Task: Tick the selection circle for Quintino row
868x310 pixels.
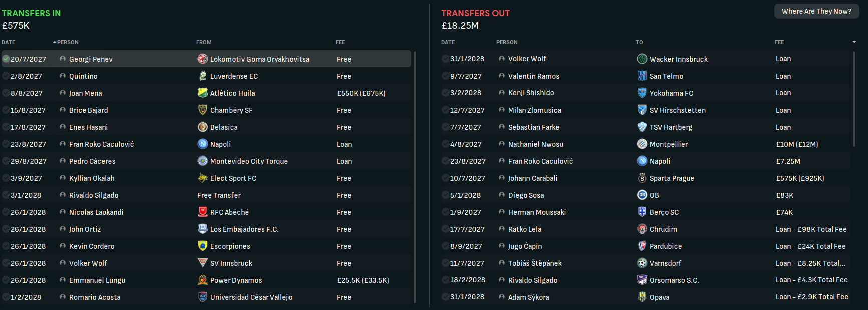Action: (x=6, y=76)
